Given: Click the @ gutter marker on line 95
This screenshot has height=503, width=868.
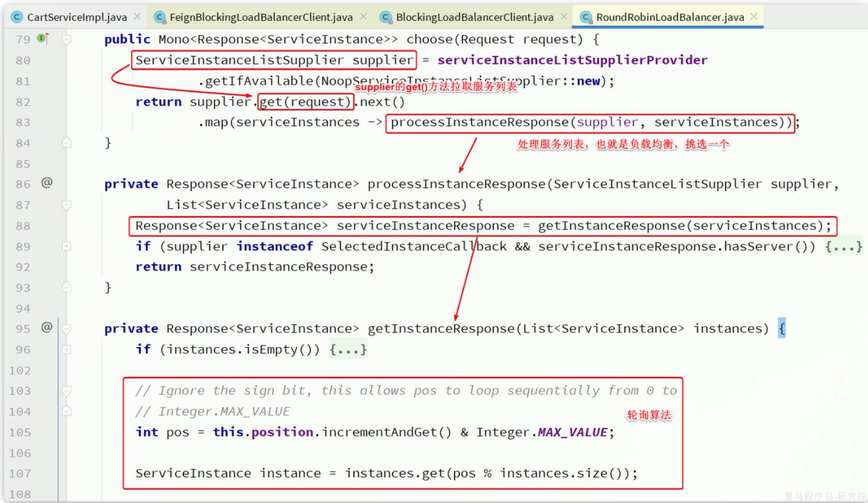Looking at the screenshot, I should coord(47,327).
